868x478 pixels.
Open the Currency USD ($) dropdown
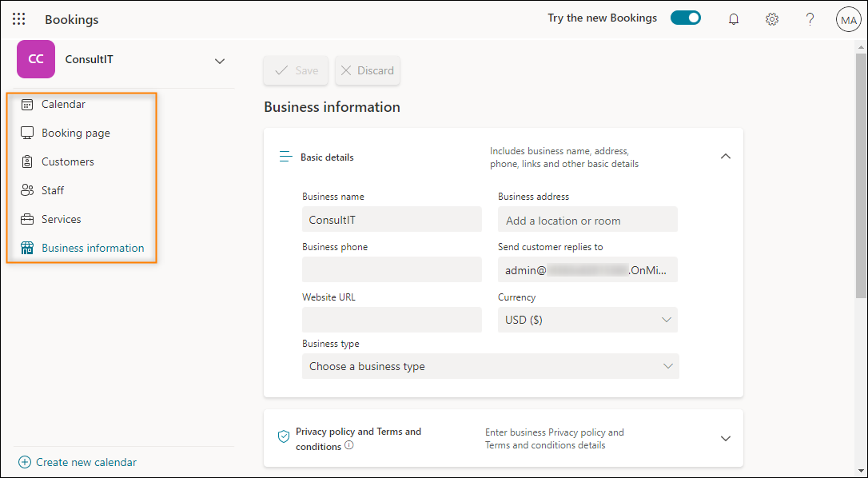coord(587,320)
